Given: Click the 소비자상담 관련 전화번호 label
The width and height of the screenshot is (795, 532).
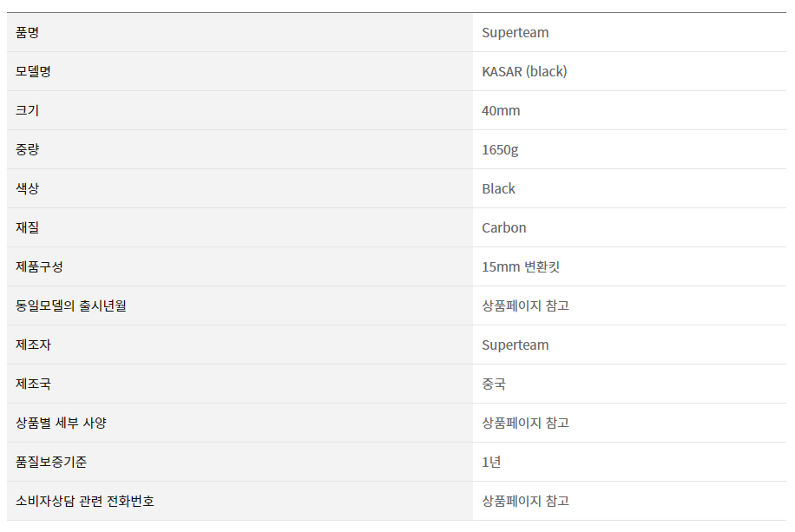Looking at the screenshot, I should [85, 501].
